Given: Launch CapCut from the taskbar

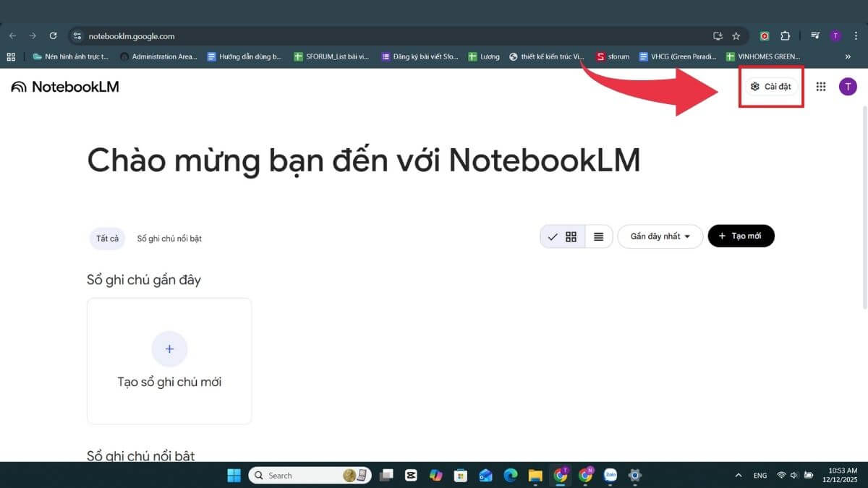Looking at the screenshot, I should (411, 475).
